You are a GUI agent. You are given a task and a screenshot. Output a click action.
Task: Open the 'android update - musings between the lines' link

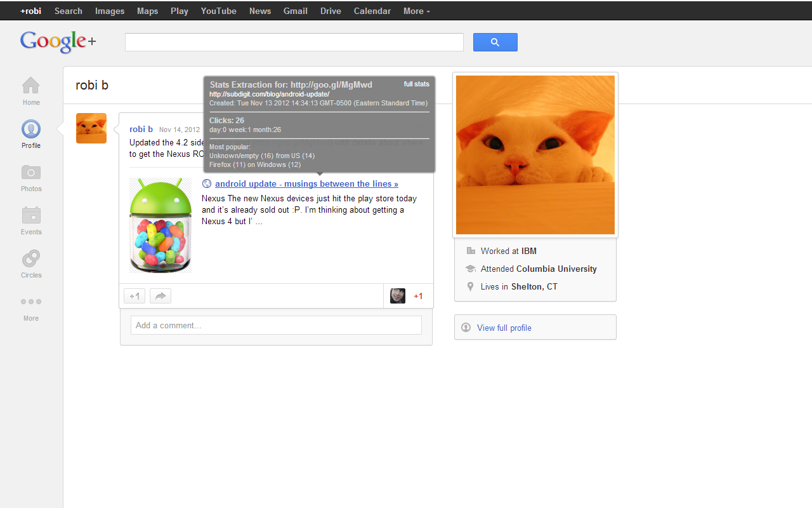(306, 184)
